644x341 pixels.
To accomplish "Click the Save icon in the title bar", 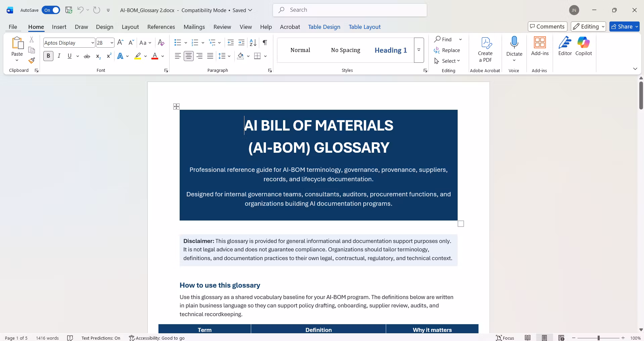I will [x=69, y=10].
